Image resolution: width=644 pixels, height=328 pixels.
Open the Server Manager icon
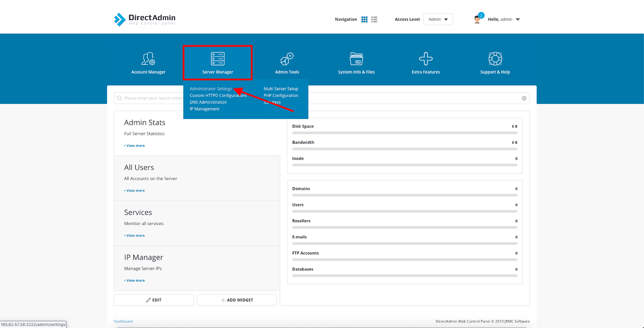218,59
